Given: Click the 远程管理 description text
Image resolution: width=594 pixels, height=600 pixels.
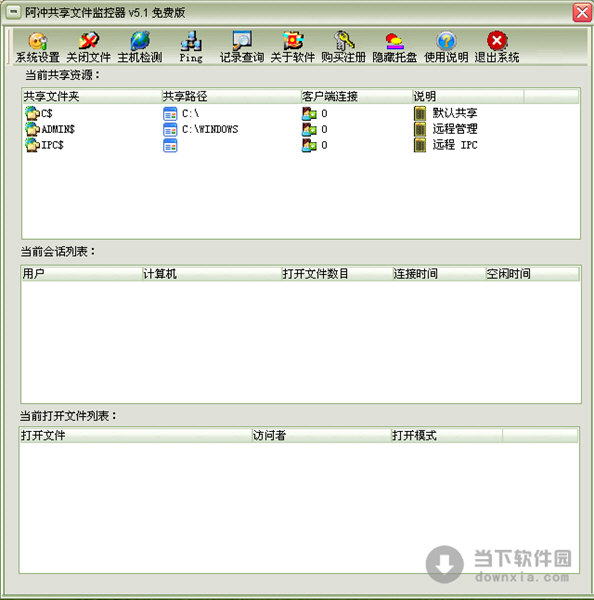Looking at the screenshot, I should tap(455, 129).
